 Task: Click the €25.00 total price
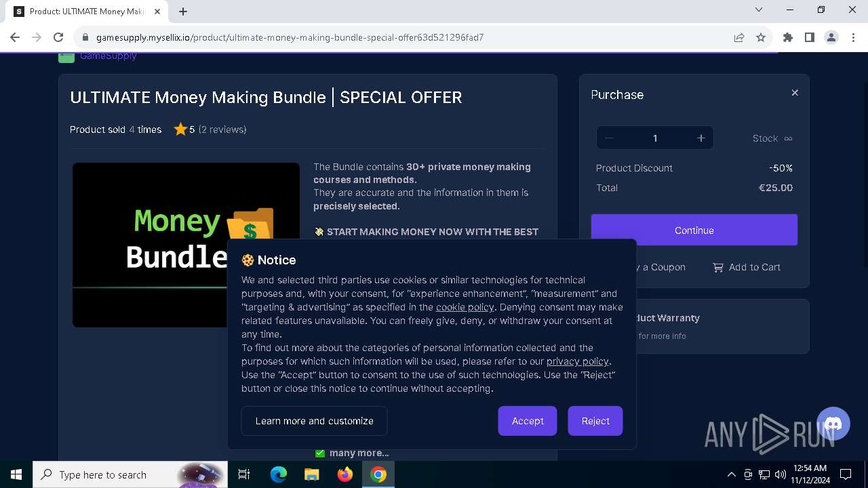[776, 188]
